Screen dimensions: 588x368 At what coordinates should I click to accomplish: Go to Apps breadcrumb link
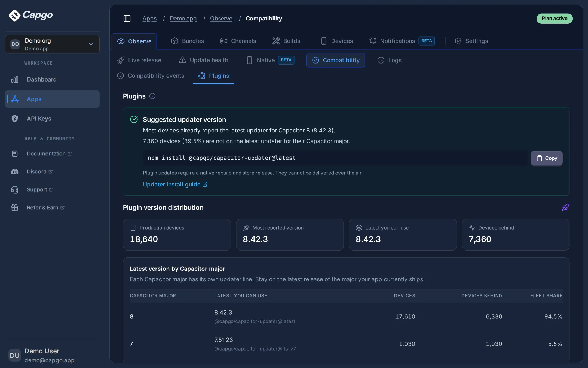point(149,19)
